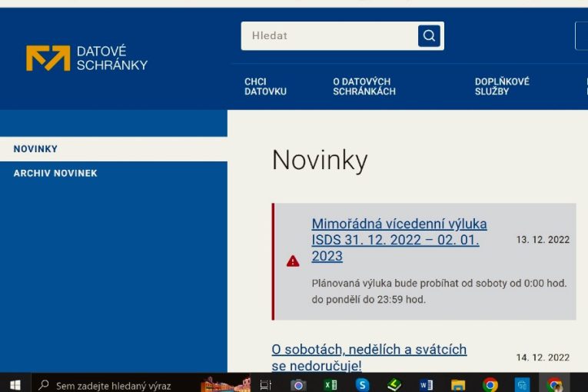Click the red warning triangle icon
This screenshot has width=588, height=392.
(x=293, y=261)
